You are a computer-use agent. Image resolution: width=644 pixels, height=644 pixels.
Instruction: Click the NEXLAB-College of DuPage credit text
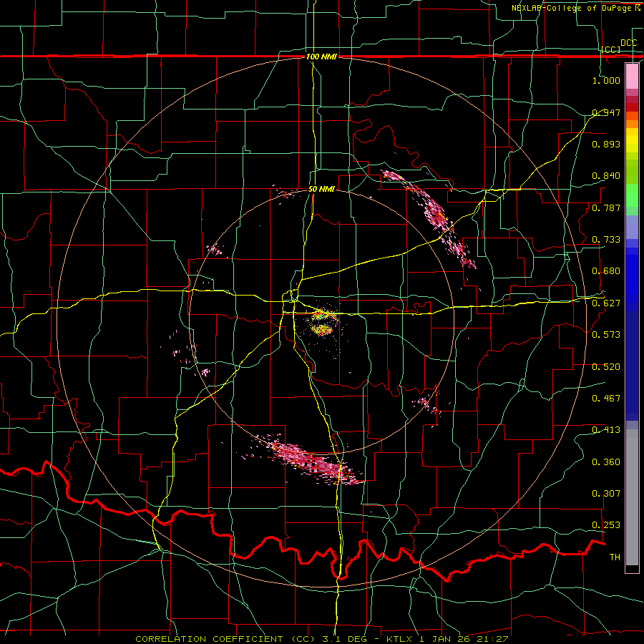click(575, 8)
